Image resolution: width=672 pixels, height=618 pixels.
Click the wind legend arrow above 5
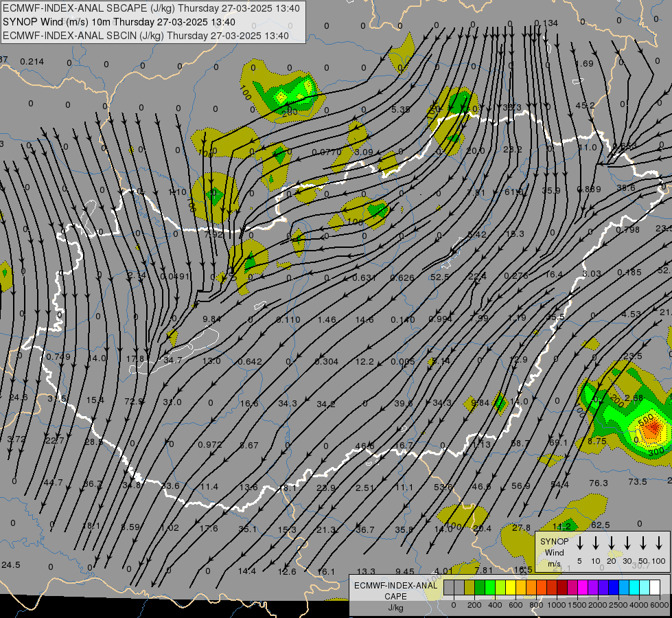click(579, 543)
